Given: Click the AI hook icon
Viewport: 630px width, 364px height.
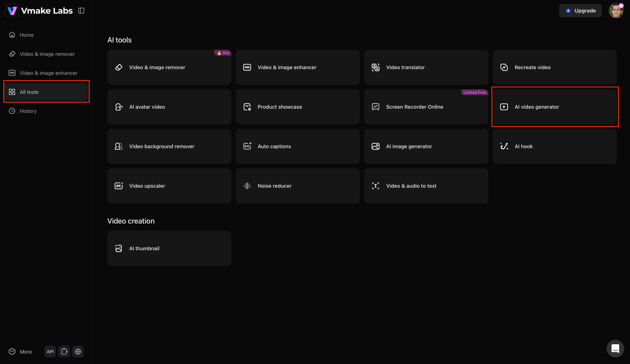Looking at the screenshot, I should 504,146.
